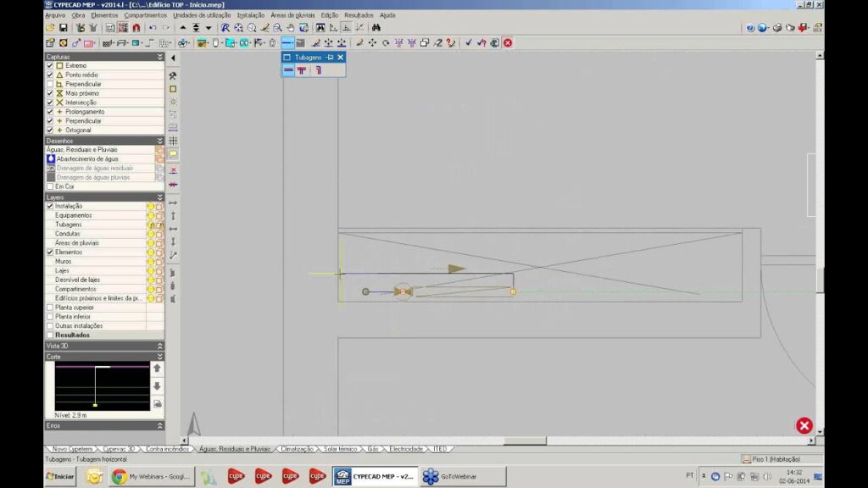The height and width of the screenshot is (488, 868).
Task: Click the up arrow in Corte panel
Action: 157,369
